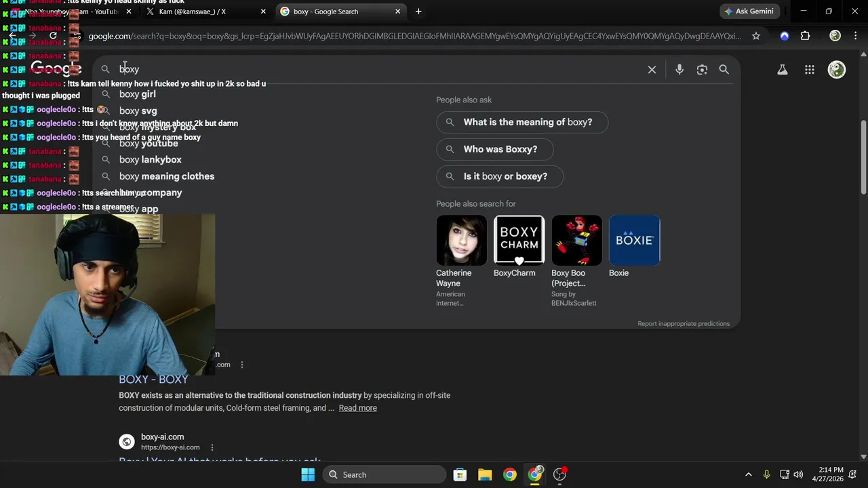Viewport: 868px width, 488px height.
Task: Open the Windows Start menu
Action: [308, 474]
